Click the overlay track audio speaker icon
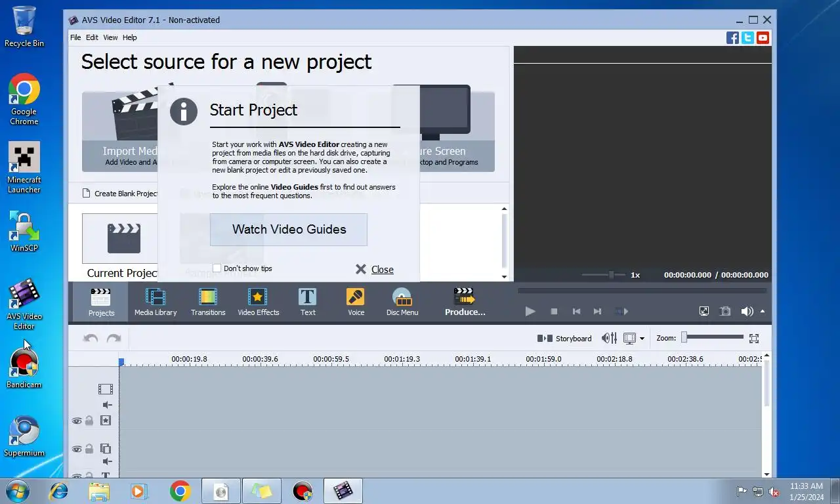This screenshot has width=840, height=504. (x=107, y=462)
